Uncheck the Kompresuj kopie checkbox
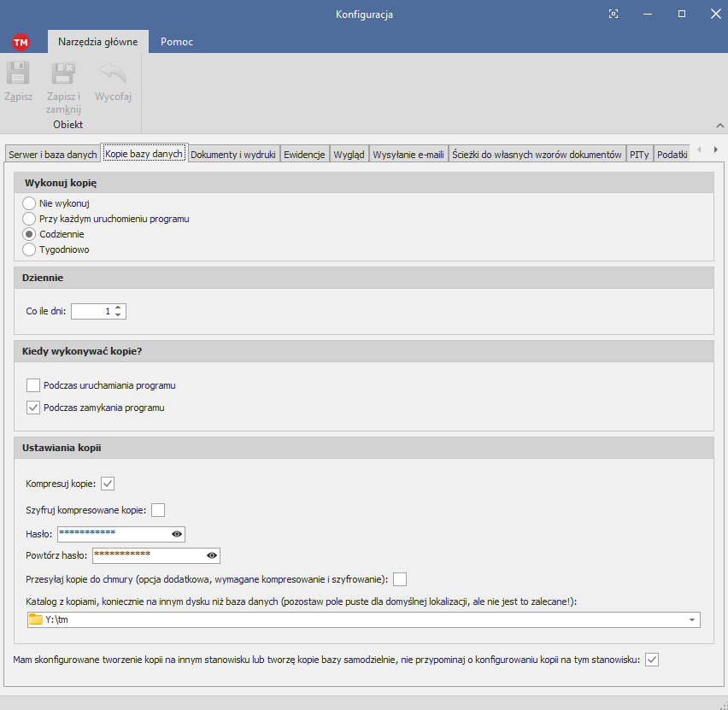 point(108,484)
